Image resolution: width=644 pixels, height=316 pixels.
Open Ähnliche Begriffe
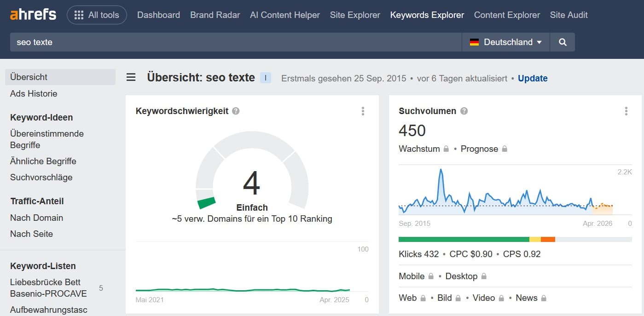(43, 161)
